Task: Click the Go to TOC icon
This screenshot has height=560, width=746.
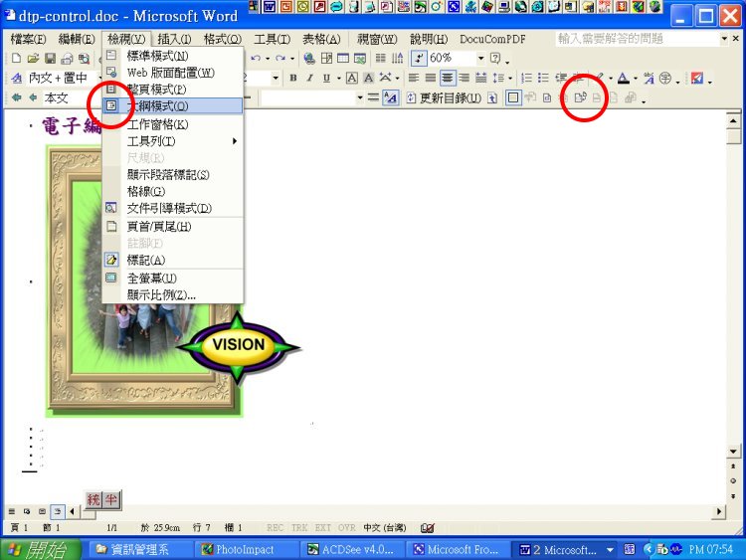Action: click(x=492, y=98)
